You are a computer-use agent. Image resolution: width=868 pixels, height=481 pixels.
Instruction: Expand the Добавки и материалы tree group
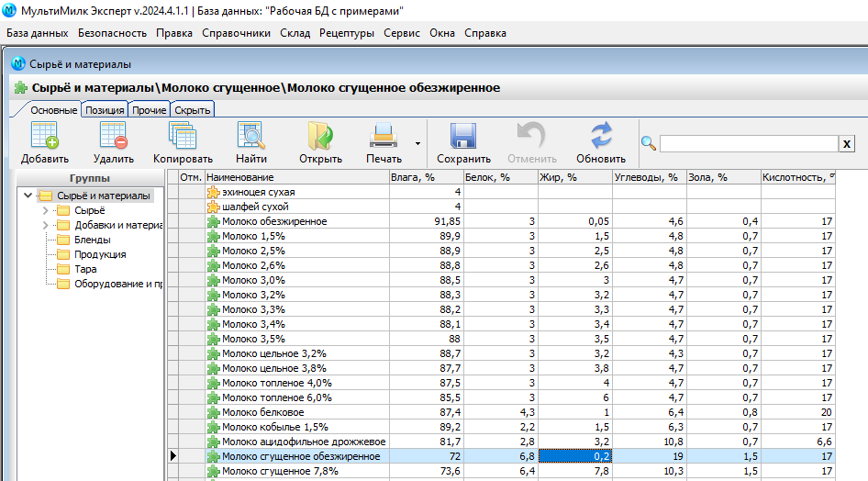(x=45, y=226)
